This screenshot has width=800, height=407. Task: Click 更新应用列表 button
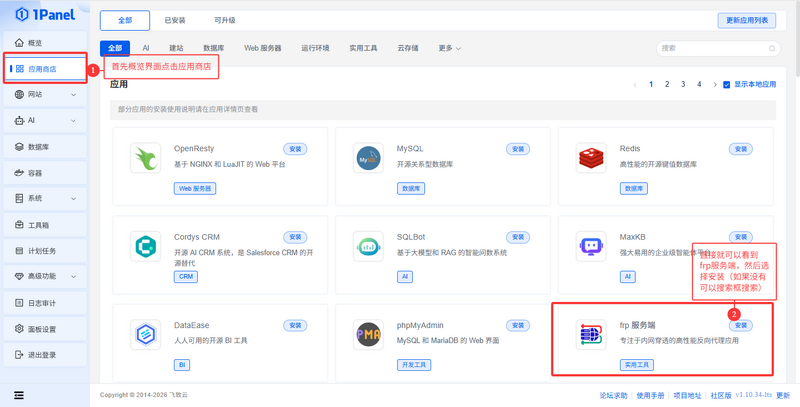pyautogui.click(x=746, y=20)
